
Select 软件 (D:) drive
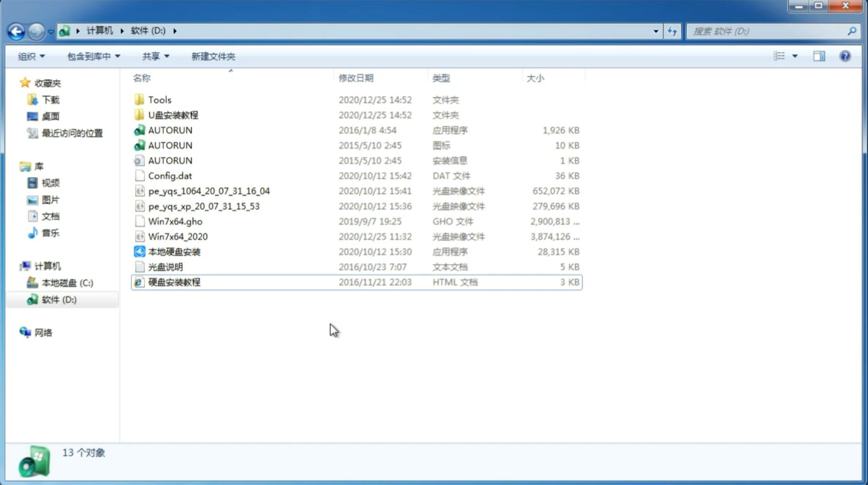(x=59, y=299)
